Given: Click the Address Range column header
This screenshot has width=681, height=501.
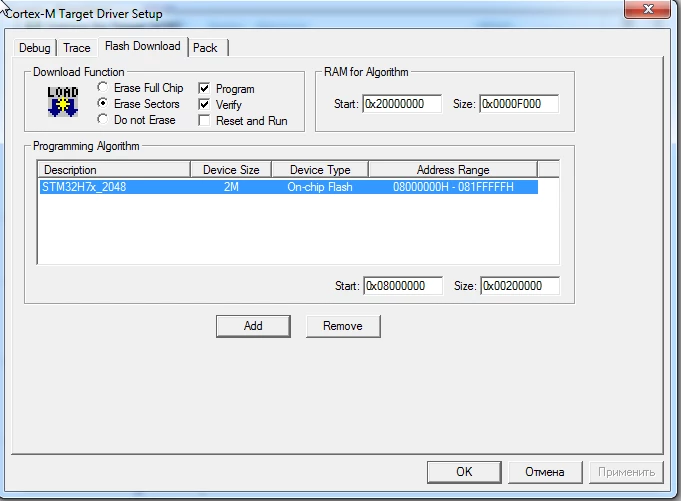Looking at the screenshot, I should coord(453,169).
